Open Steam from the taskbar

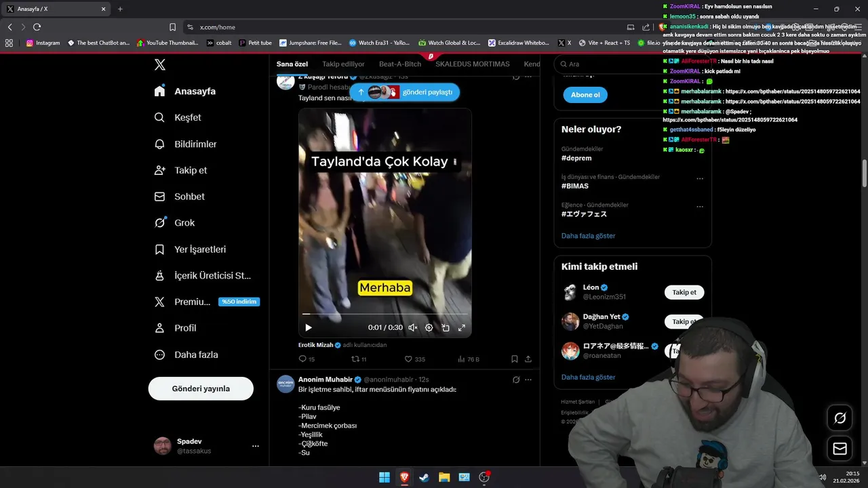point(424,477)
